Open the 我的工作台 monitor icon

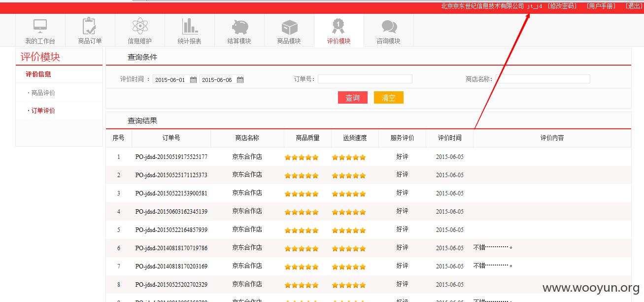tap(40, 25)
